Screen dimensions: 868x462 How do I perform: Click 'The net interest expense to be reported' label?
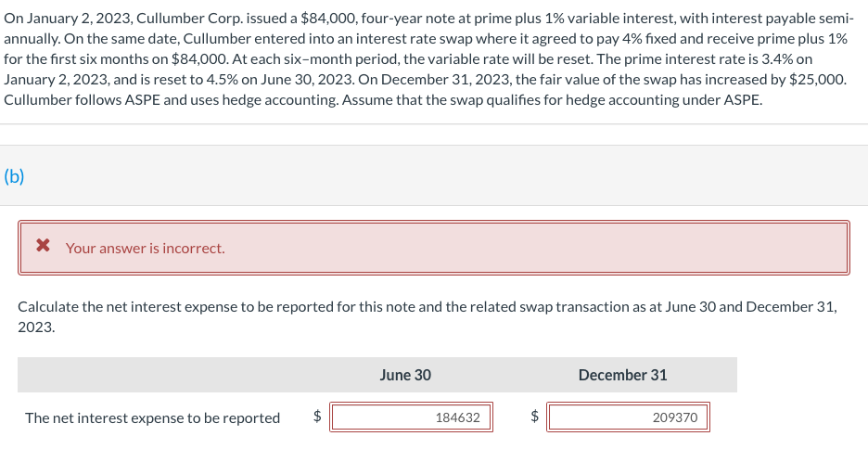152,417
